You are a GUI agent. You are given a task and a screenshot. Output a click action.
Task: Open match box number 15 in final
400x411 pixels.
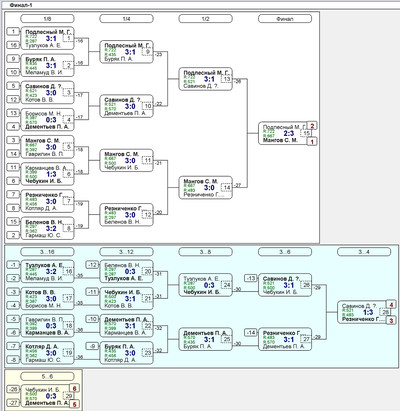click(x=306, y=133)
